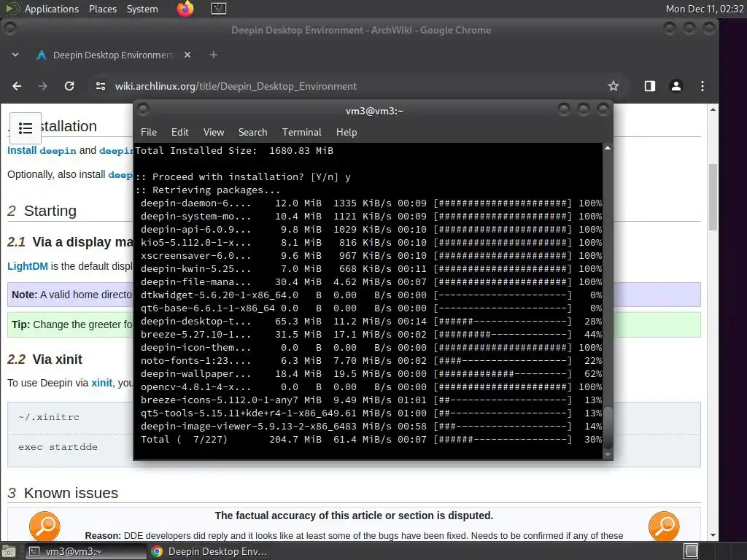
Task: Open the Terminal menu in terminal window
Action: tap(301, 133)
